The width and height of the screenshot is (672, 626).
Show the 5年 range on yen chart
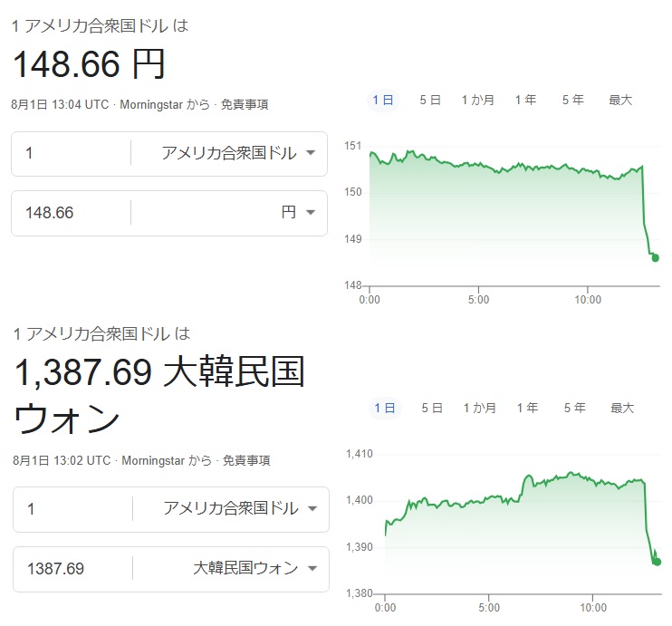click(573, 101)
